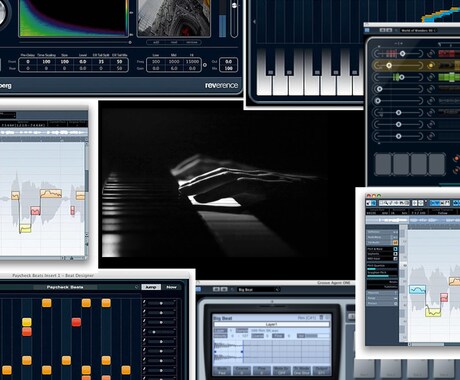Toggle the green track's round enable button in LoopMash
The height and width of the screenshot is (380, 460).
(x=431, y=77)
